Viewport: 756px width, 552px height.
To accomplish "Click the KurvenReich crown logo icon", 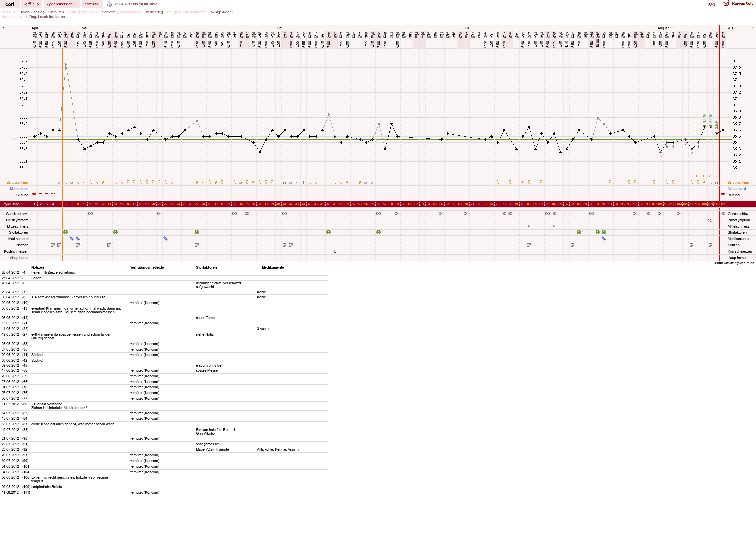I will 726,3.
